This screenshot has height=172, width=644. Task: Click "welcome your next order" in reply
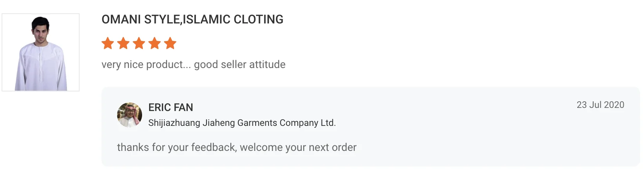coord(298,147)
